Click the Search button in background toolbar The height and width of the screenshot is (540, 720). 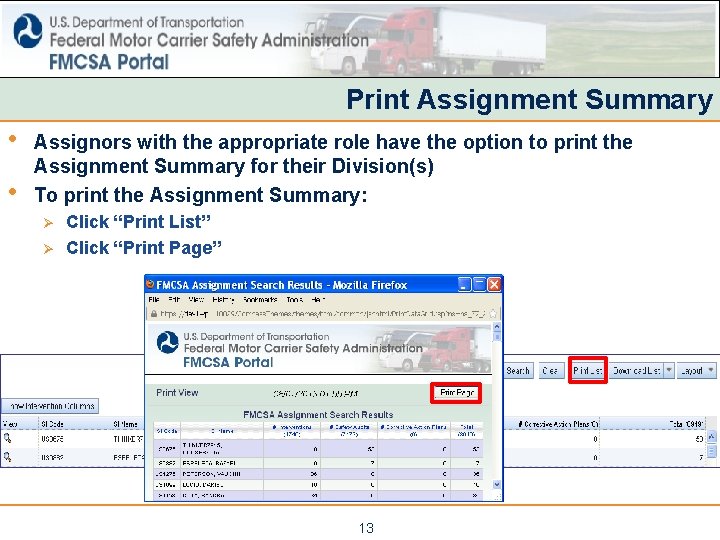(518, 371)
